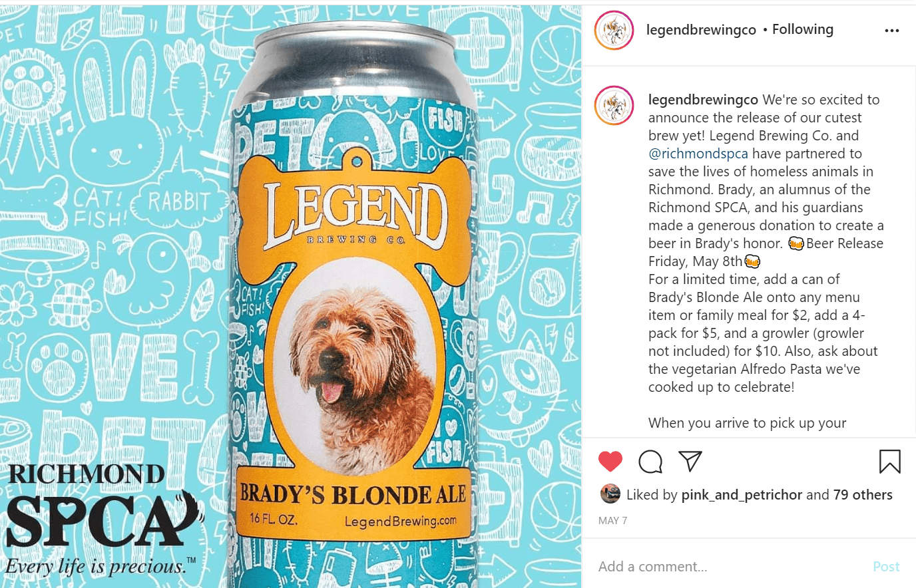916x588 pixels.
Task: Open the three-dot more options menu
Action: (x=892, y=31)
